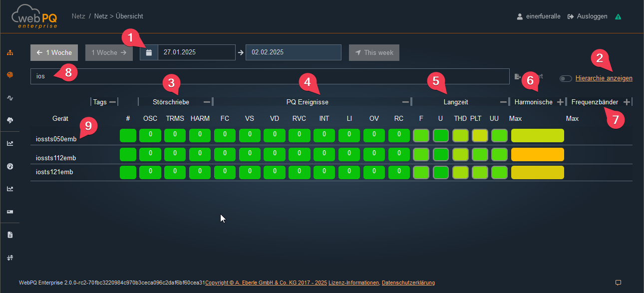Click the green warning triangle icon
The image size is (644, 293).
coord(618,16)
